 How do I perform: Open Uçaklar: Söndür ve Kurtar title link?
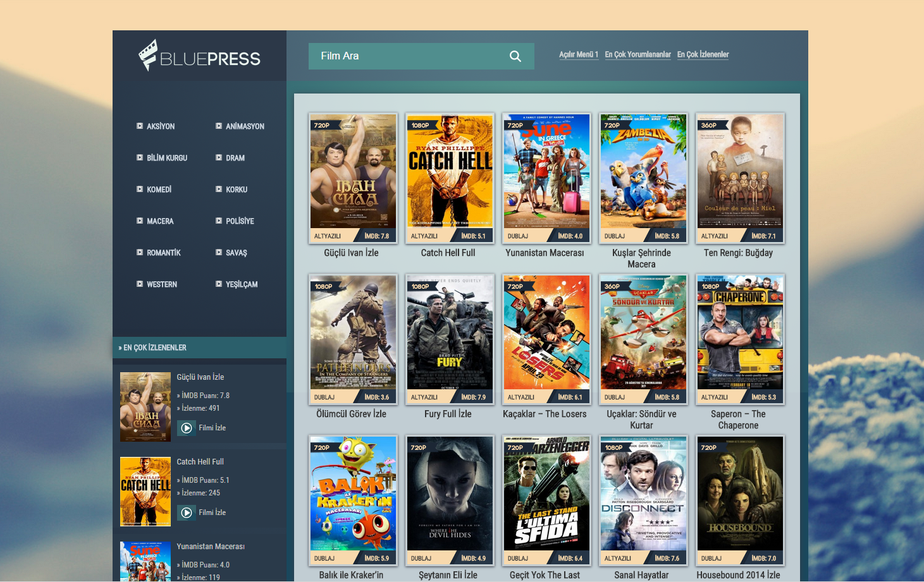click(641, 420)
